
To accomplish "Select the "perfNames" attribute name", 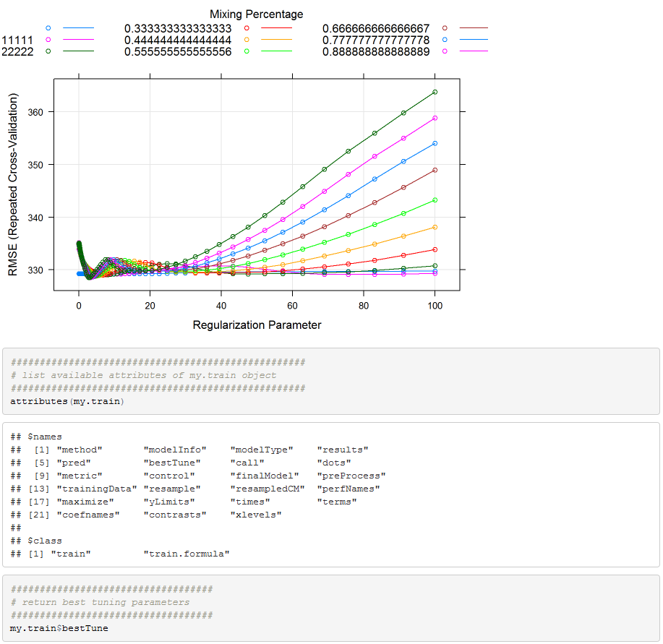I will coord(348,489).
